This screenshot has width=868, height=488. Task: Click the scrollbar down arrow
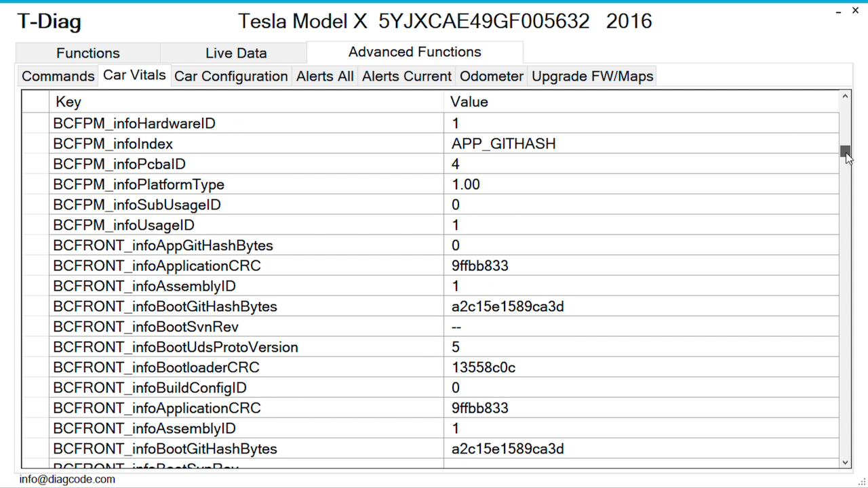(845, 462)
